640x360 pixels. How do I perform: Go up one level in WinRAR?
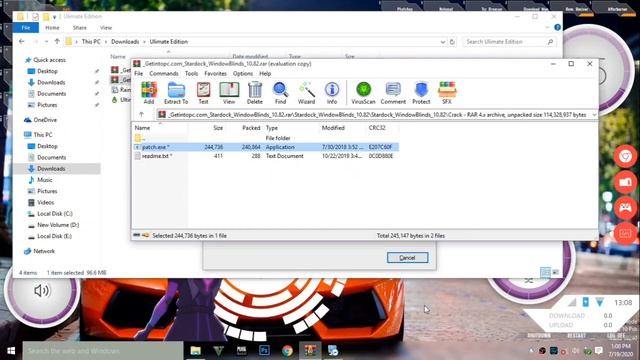141,115
